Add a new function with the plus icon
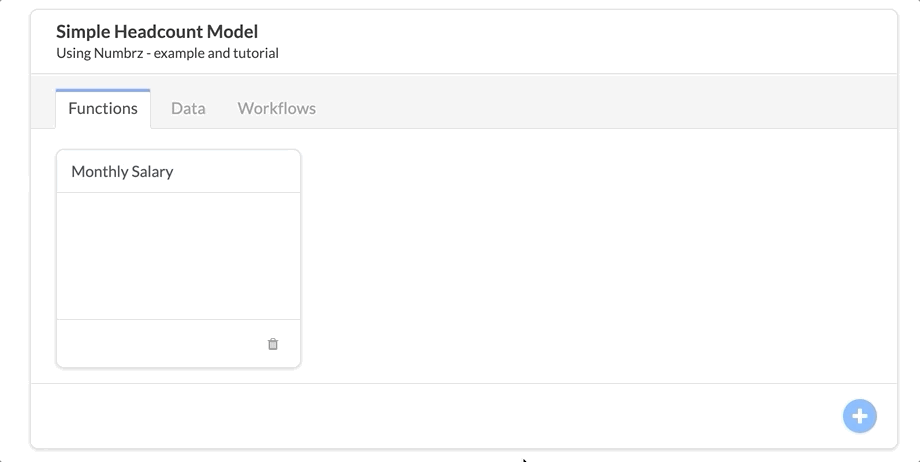 860,416
